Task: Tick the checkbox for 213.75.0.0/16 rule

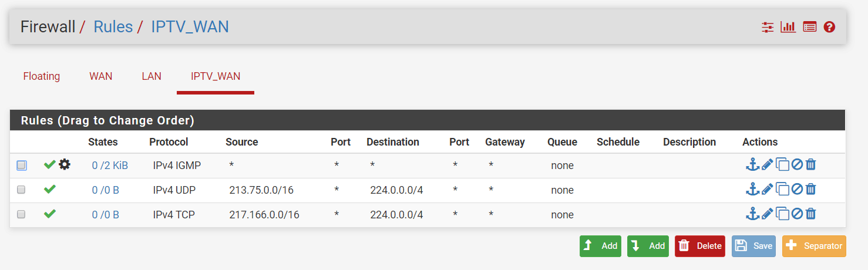Action: click(21, 190)
